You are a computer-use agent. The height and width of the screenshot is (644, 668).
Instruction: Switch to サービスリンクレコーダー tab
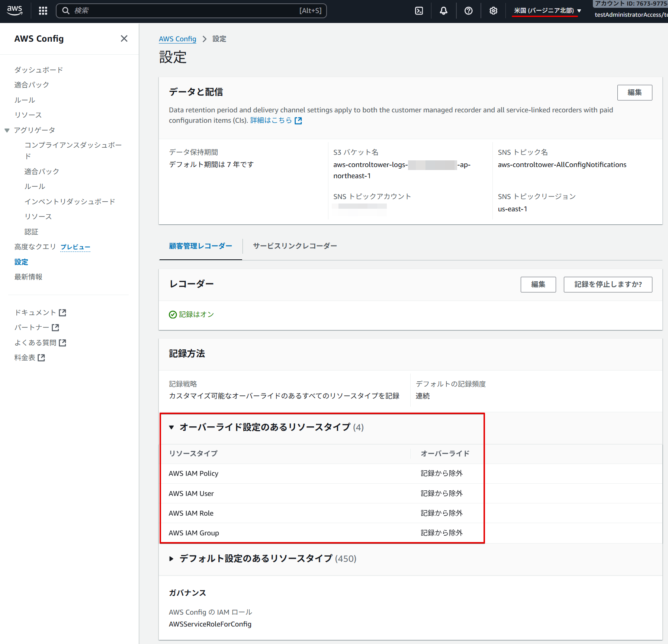[295, 246]
